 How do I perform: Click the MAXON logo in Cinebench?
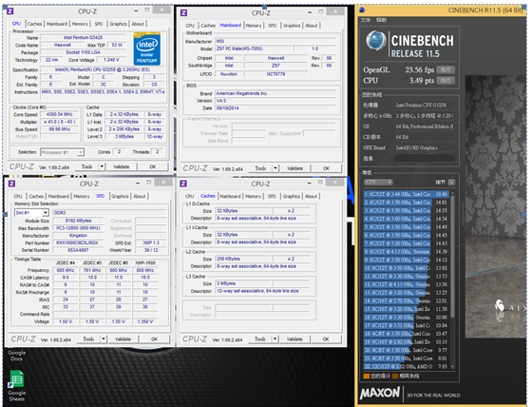pos(380,394)
